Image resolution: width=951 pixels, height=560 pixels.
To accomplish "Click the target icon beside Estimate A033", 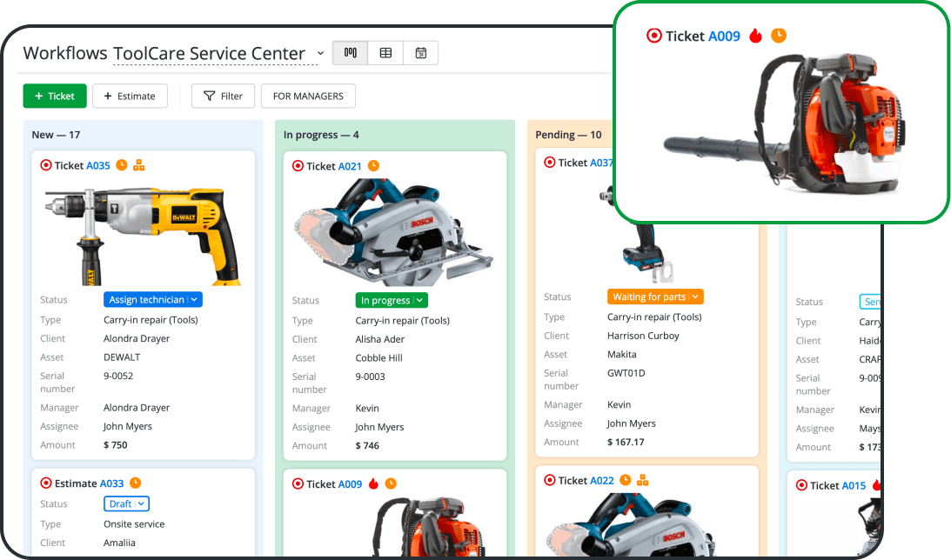I will pyautogui.click(x=46, y=483).
